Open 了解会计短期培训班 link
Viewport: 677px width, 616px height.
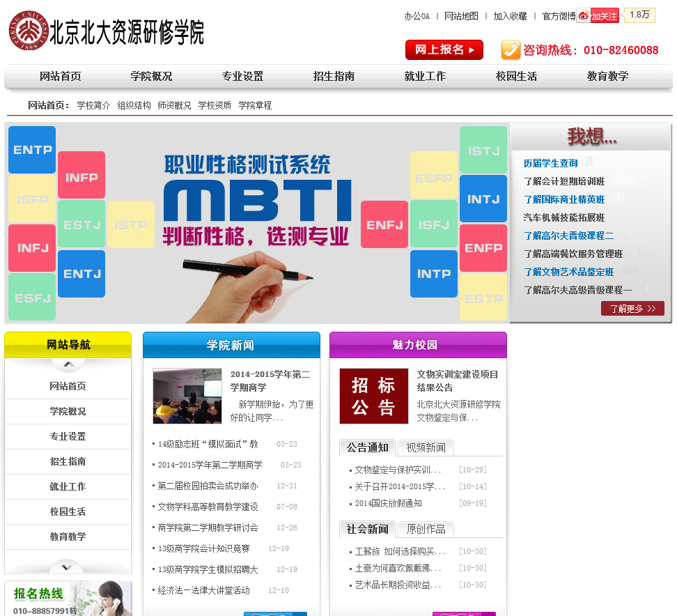[564, 181]
